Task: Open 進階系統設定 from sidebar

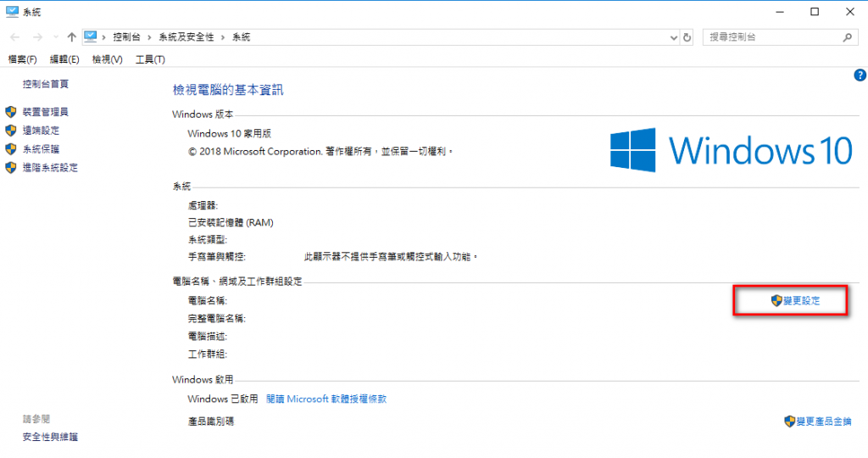Action: click(50, 168)
